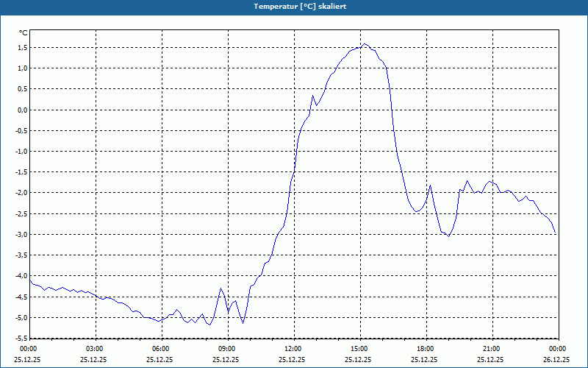Click the "00:00" label above 26.12.25
Screen dimensions: 588x368
559,349
